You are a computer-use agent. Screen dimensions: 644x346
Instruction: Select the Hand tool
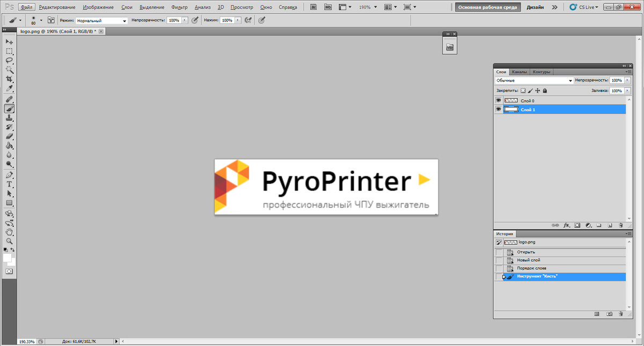pyautogui.click(x=9, y=232)
